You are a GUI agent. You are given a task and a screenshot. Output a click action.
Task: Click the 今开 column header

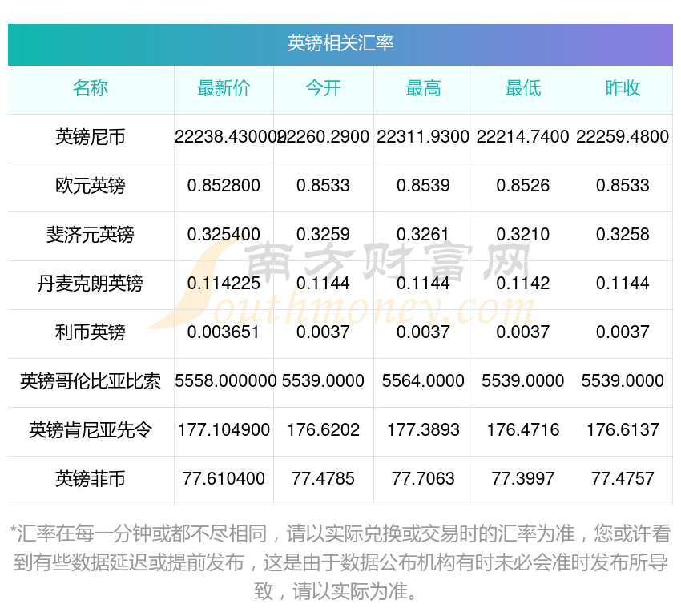tap(323, 88)
